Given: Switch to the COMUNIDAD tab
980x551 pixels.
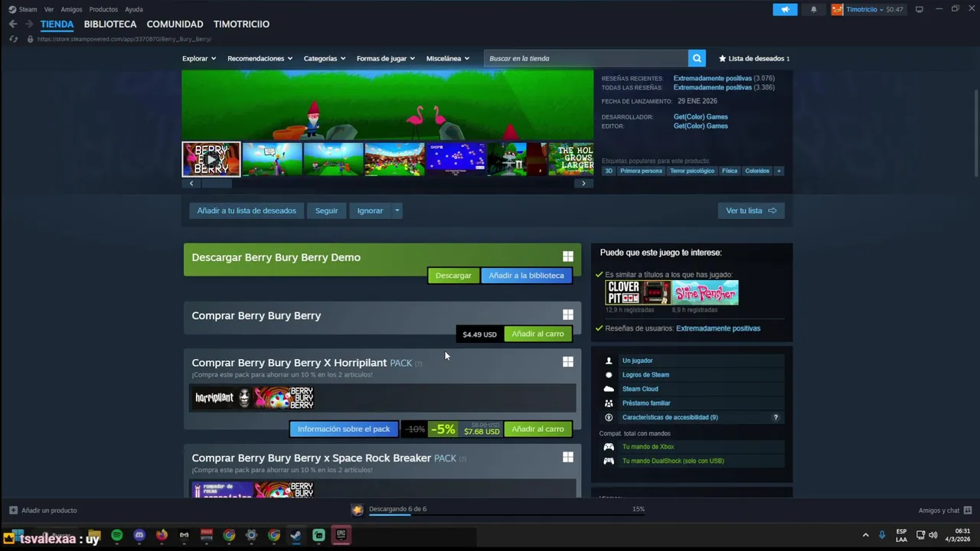Looking at the screenshot, I should click(175, 24).
